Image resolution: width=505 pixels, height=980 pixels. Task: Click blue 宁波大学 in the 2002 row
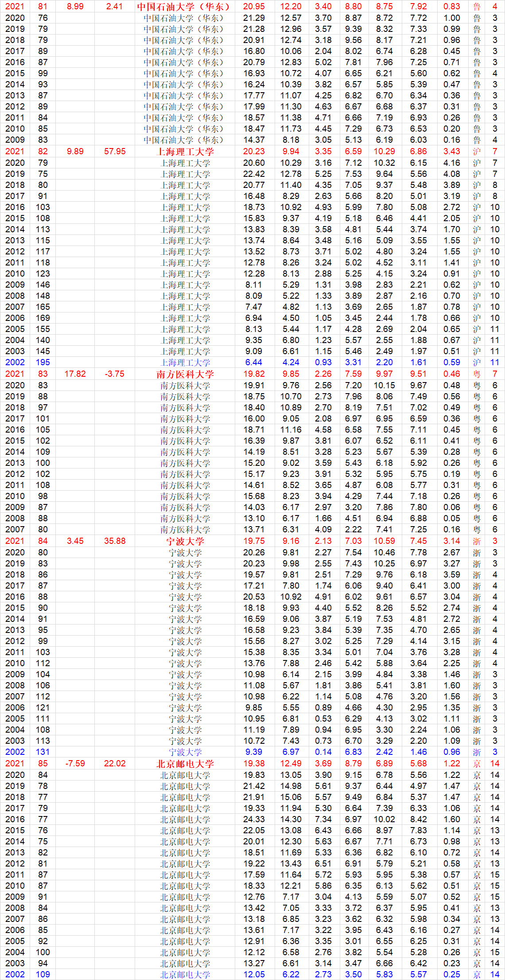click(x=185, y=752)
